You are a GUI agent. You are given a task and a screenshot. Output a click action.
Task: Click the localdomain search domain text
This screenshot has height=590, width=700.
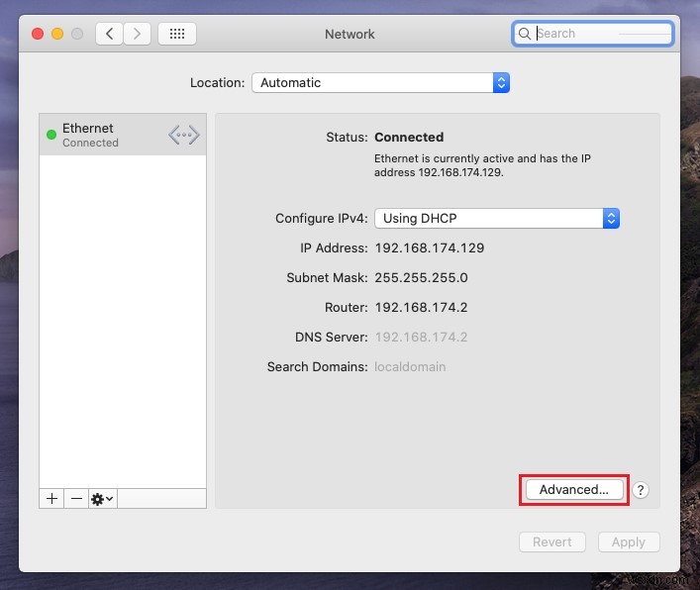pyautogui.click(x=410, y=367)
